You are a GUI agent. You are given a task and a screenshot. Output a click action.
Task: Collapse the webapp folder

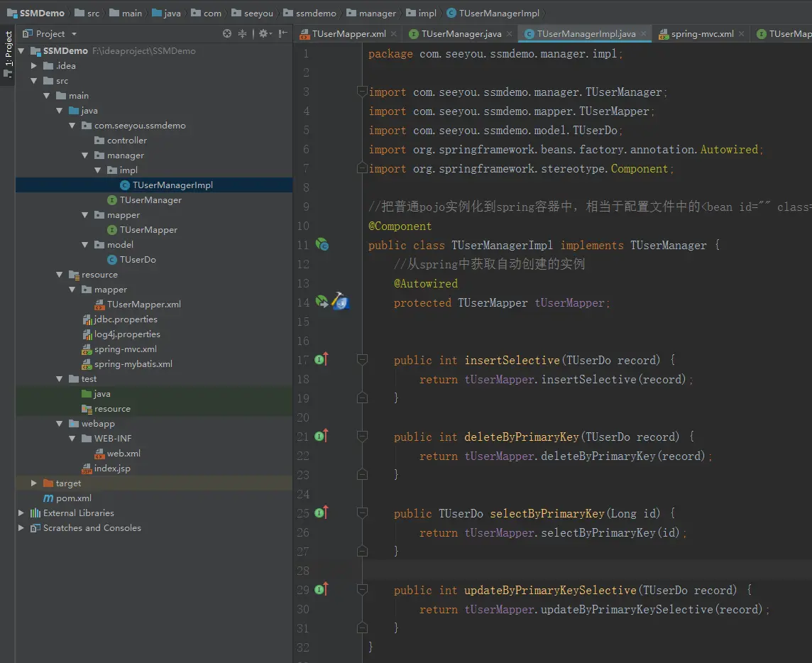(x=60, y=424)
